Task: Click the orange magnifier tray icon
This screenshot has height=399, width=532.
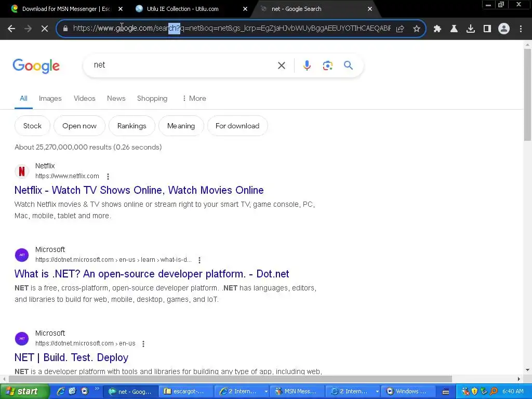Action: point(494,392)
